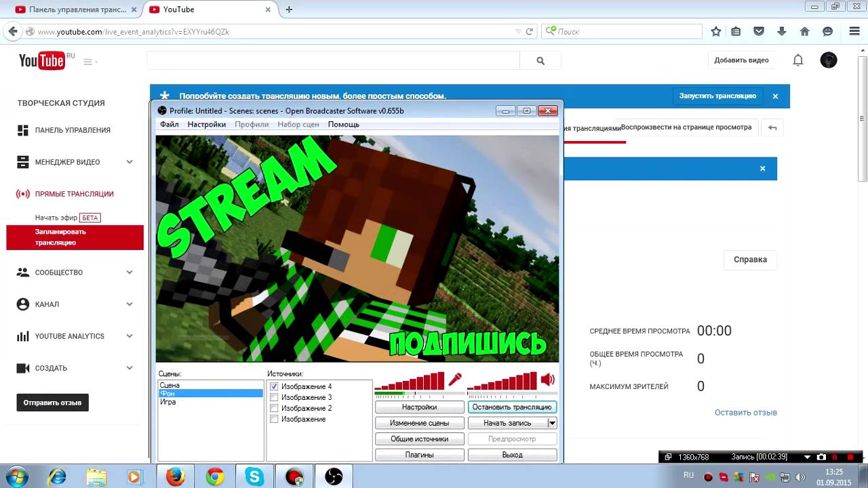Expand Создать sidebar section

(x=130, y=368)
